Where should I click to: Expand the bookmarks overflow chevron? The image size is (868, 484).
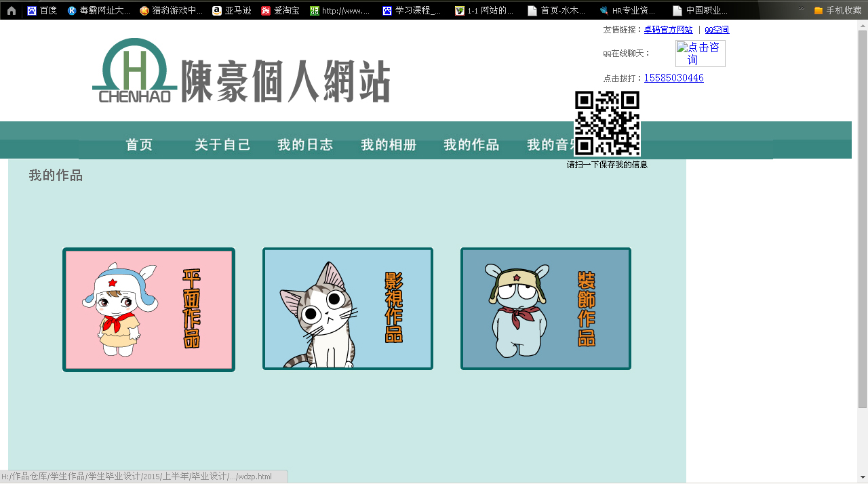point(801,9)
